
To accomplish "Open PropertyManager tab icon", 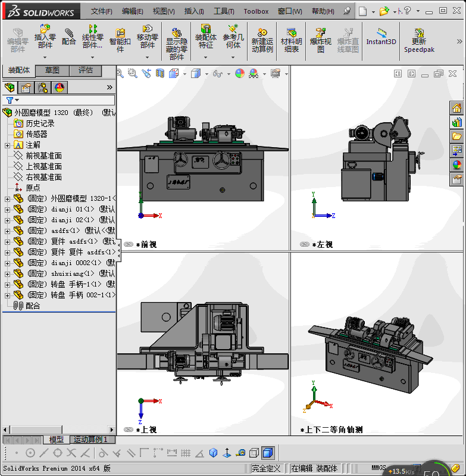I will point(26,88).
